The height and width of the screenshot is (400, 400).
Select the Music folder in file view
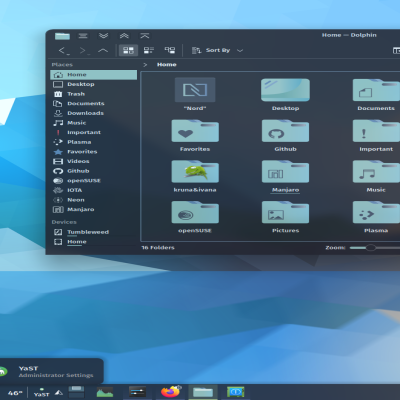click(x=376, y=176)
